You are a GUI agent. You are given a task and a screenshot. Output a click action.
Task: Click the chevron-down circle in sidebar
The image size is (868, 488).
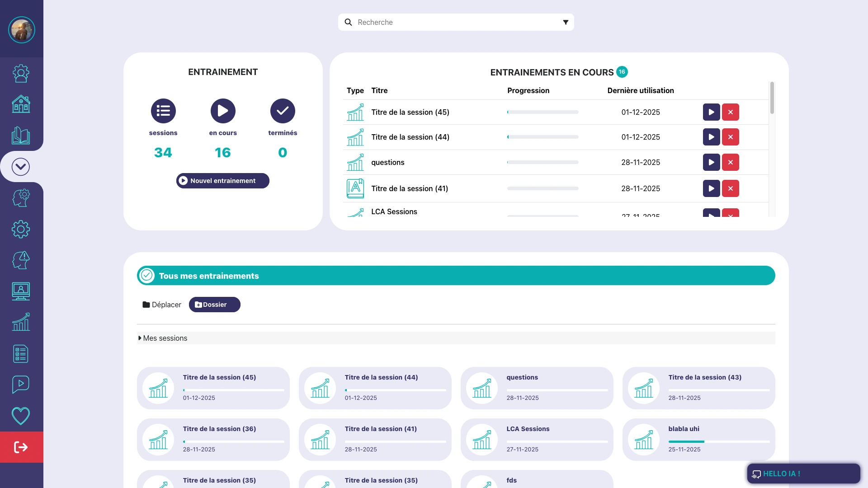coord(21,167)
